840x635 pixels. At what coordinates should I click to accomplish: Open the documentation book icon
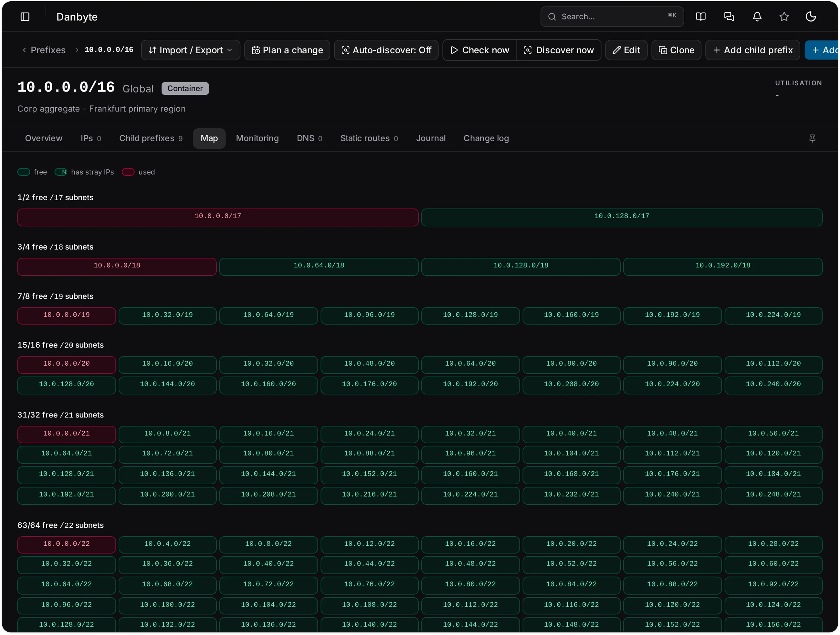(701, 17)
